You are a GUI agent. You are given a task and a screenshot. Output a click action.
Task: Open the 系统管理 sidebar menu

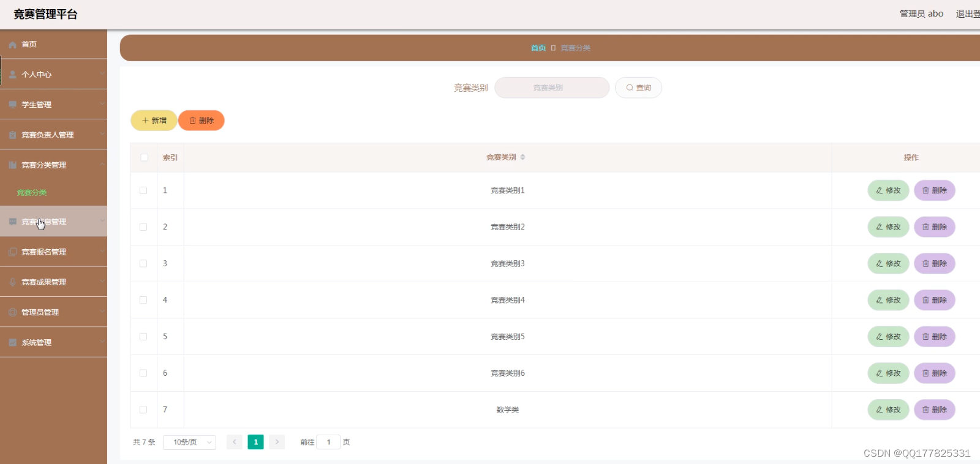53,342
